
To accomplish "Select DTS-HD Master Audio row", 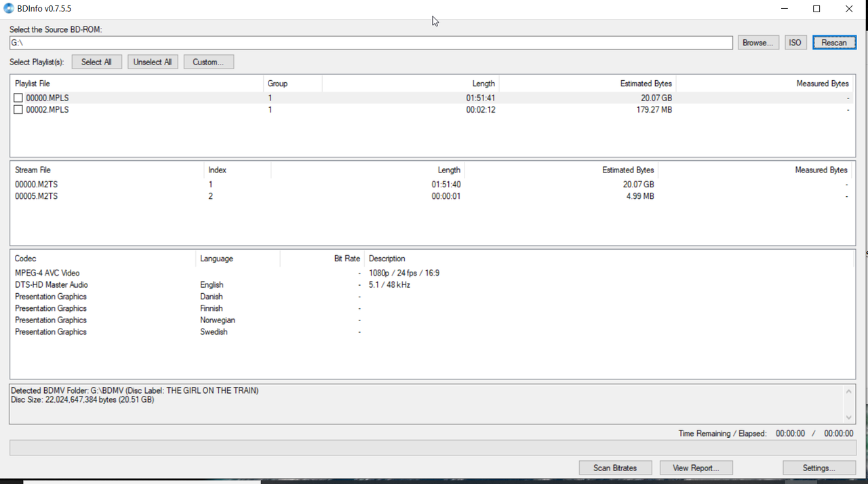I will coord(432,284).
